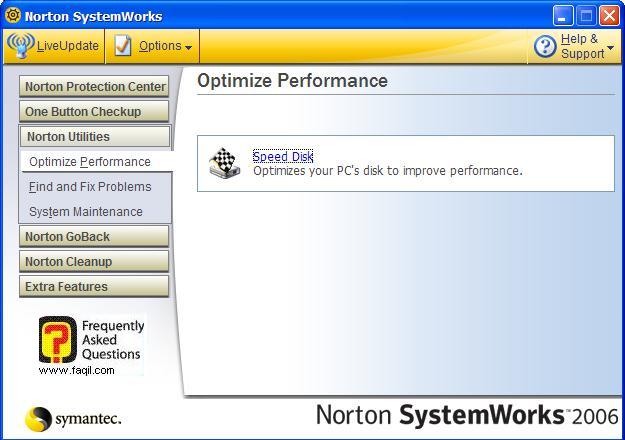Minimize the Norton SystemWorks window

coord(562,16)
